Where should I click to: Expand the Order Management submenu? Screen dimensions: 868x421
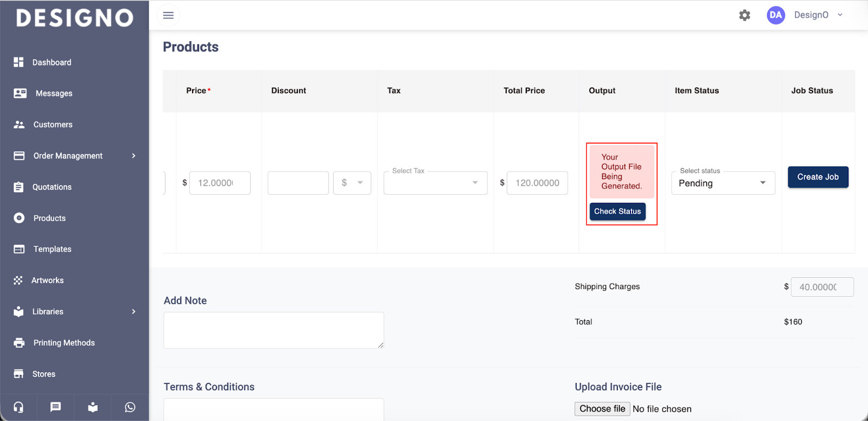pos(133,156)
